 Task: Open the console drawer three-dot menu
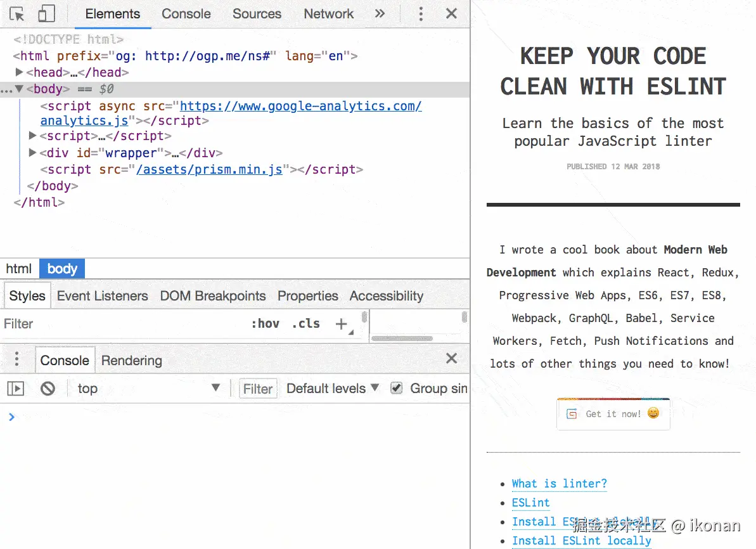(x=17, y=359)
